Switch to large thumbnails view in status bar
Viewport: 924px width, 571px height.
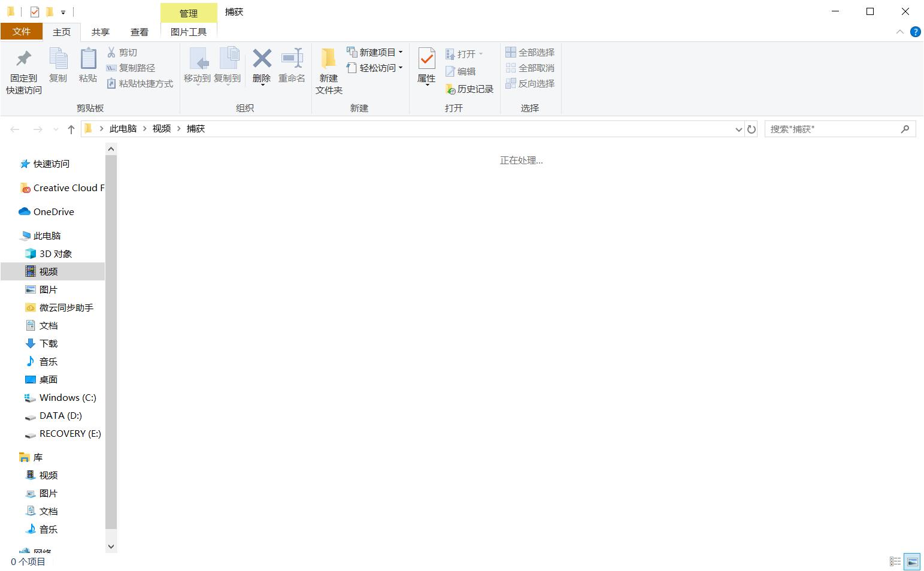[913, 562]
